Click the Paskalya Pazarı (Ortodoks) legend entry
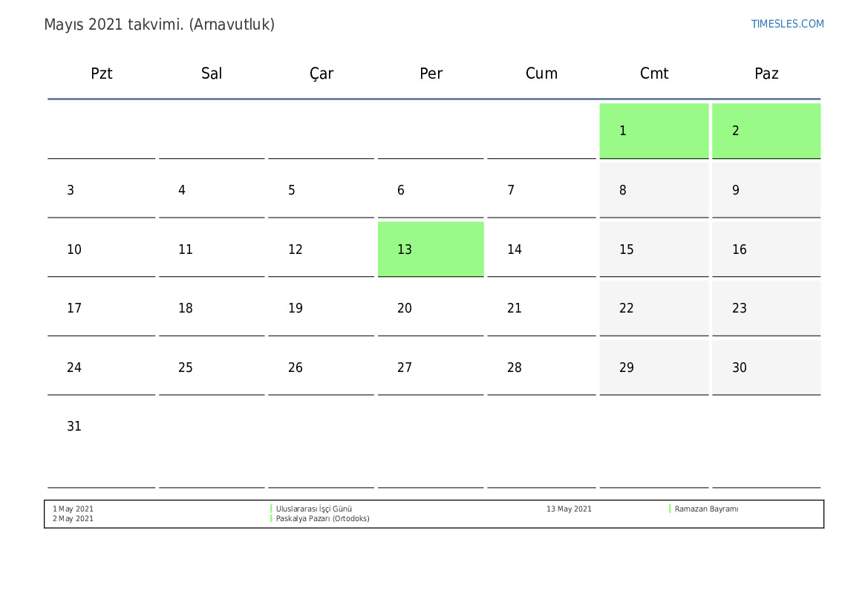 click(322, 519)
